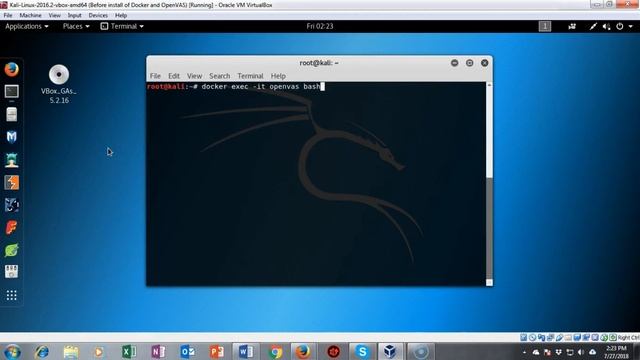Viewport: 640px width, 360px height.
Task: Maximize the root@kali terminal window
Action: click(x=469, y=63)
